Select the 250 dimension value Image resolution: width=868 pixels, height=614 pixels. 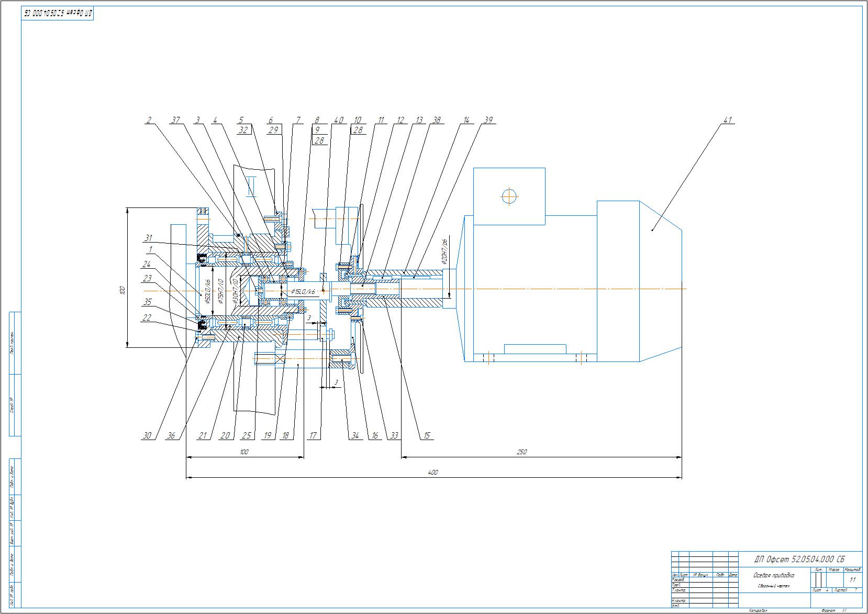[521, 452]
